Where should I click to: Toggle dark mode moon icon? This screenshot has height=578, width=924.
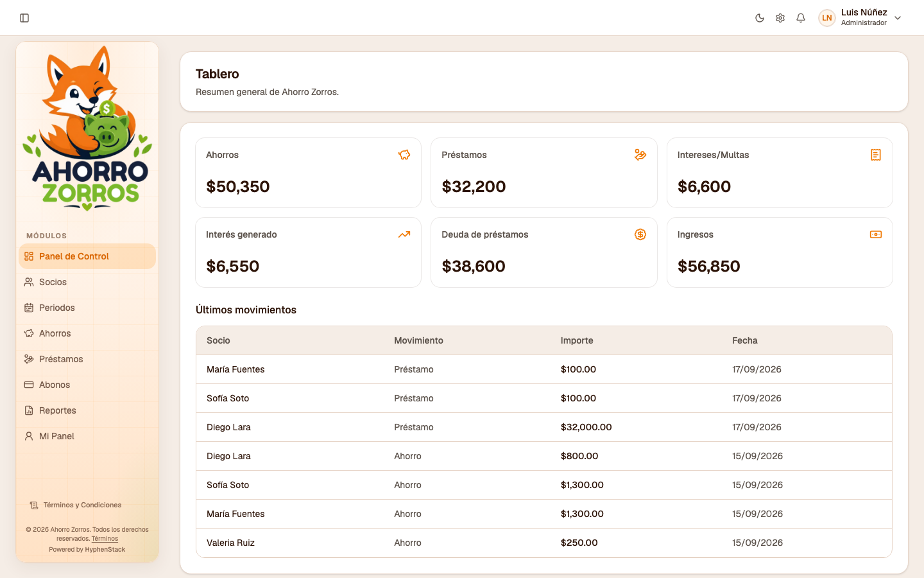click(760, 18)
